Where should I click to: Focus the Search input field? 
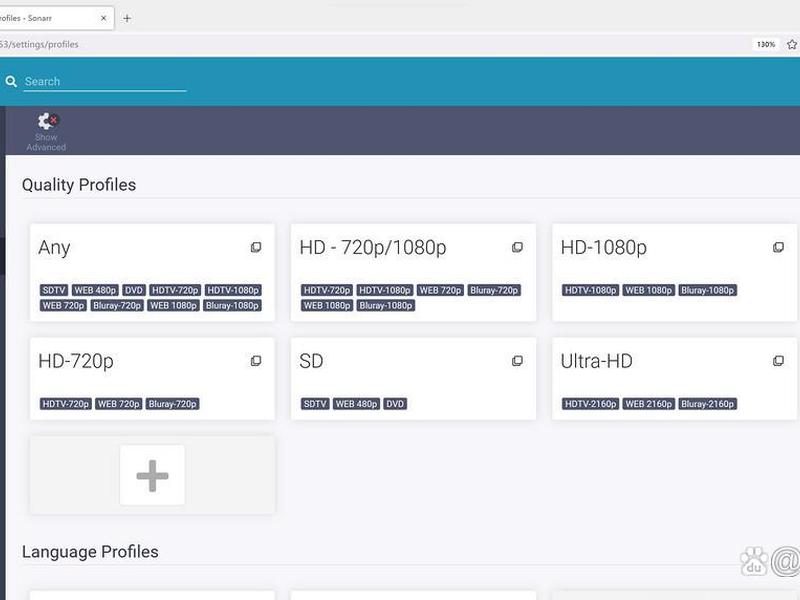[x=105, y=82]
